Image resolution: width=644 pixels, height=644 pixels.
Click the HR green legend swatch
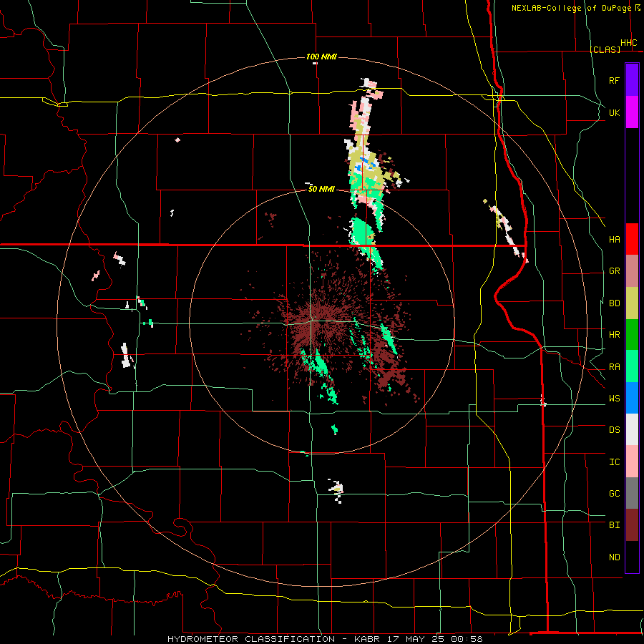coord(632,335)
